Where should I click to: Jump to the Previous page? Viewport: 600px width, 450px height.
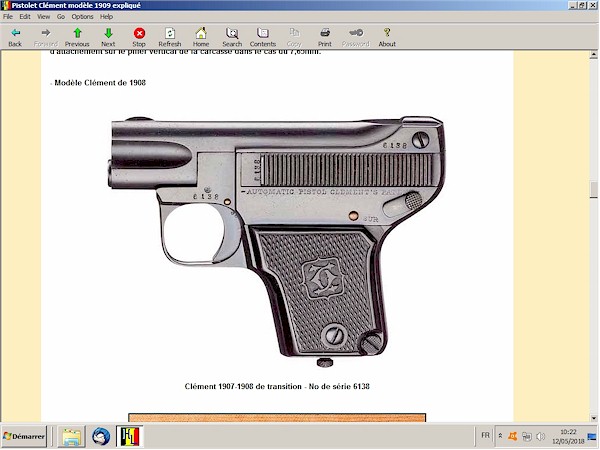click(77, 37)
